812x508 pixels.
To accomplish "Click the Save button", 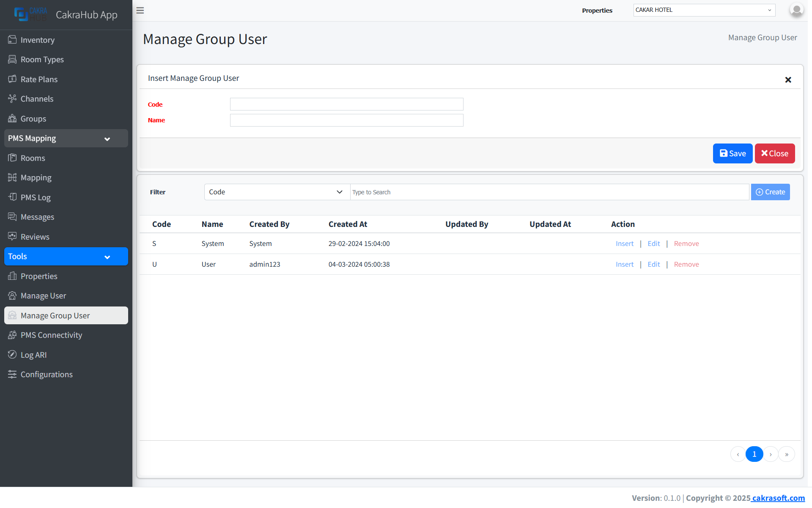I will point(732,153).
